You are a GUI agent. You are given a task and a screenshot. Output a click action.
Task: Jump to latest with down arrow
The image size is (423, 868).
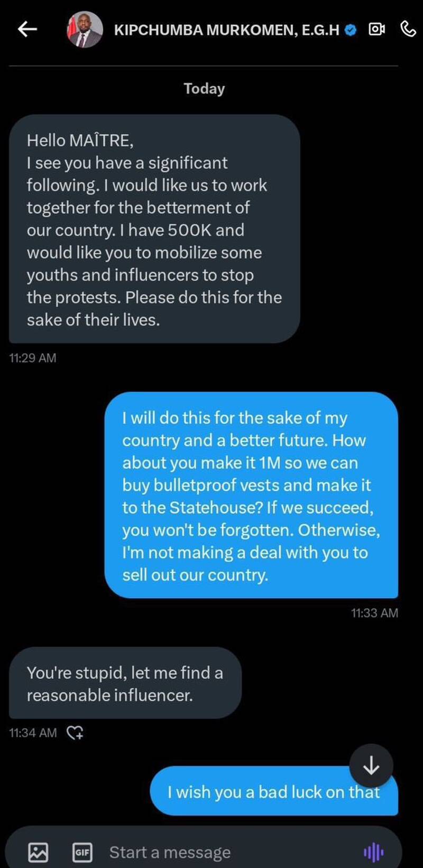(x=371, y=765)
